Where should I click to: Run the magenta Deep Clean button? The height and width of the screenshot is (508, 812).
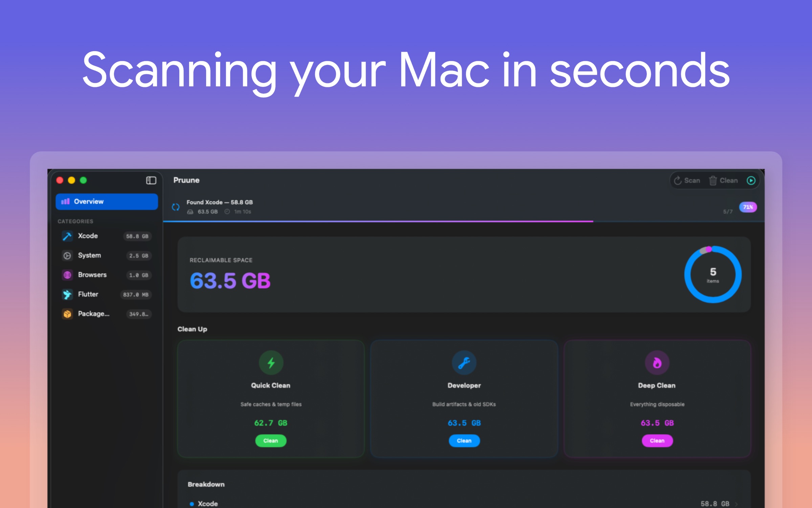(657, 441)
